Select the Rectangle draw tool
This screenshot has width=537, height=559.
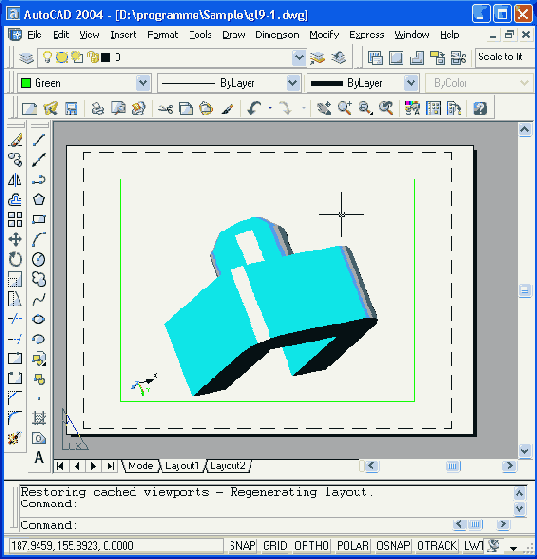point(39,219)
